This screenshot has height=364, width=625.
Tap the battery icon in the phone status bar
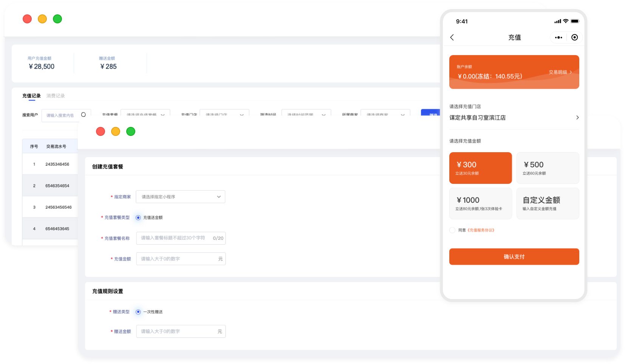point(575,21)
